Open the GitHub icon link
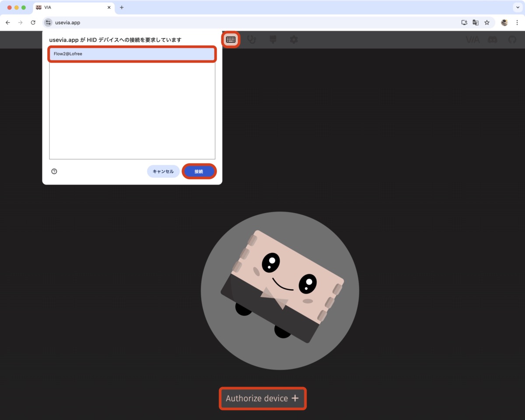This screenshot has height=420, width=525. coord(512,40)
